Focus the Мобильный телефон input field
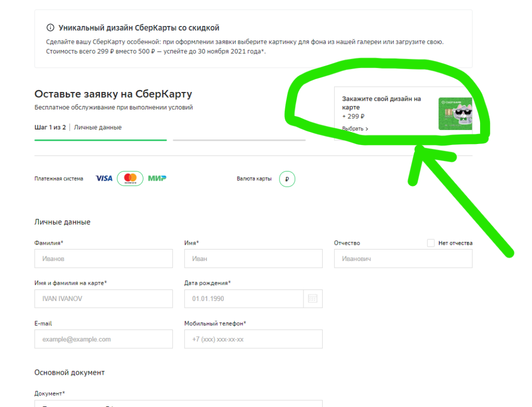 pos(253,339)
